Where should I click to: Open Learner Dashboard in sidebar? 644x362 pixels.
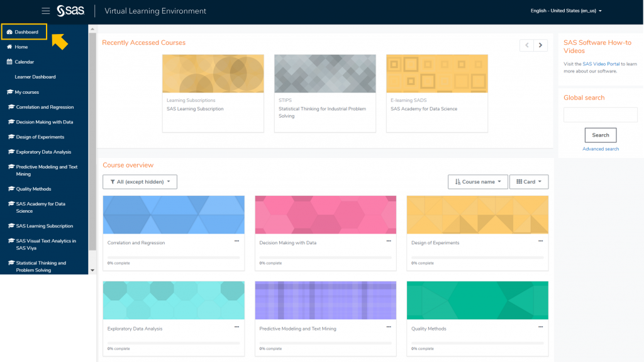point(35,77)
